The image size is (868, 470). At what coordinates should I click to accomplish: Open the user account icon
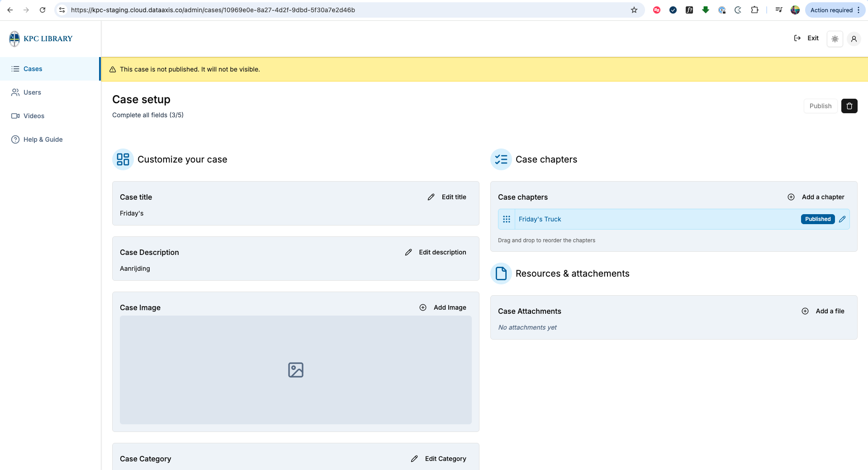point(854,39)
